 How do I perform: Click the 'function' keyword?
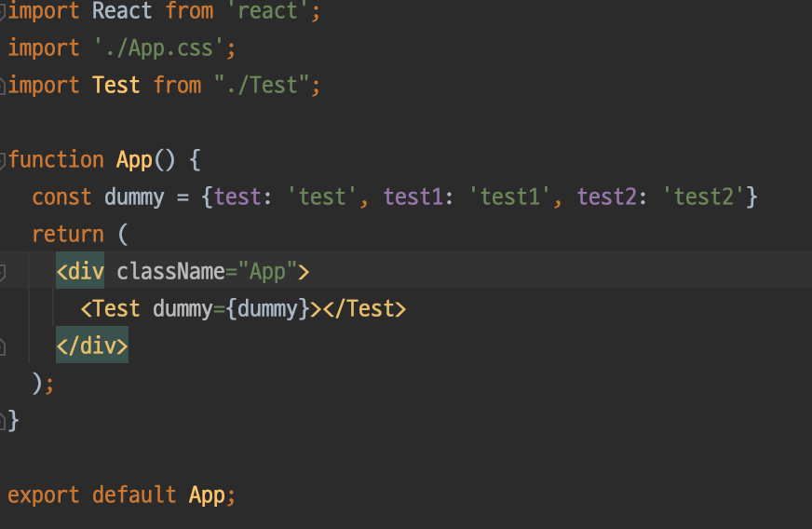pyautogui.click(x=56, y=159)
